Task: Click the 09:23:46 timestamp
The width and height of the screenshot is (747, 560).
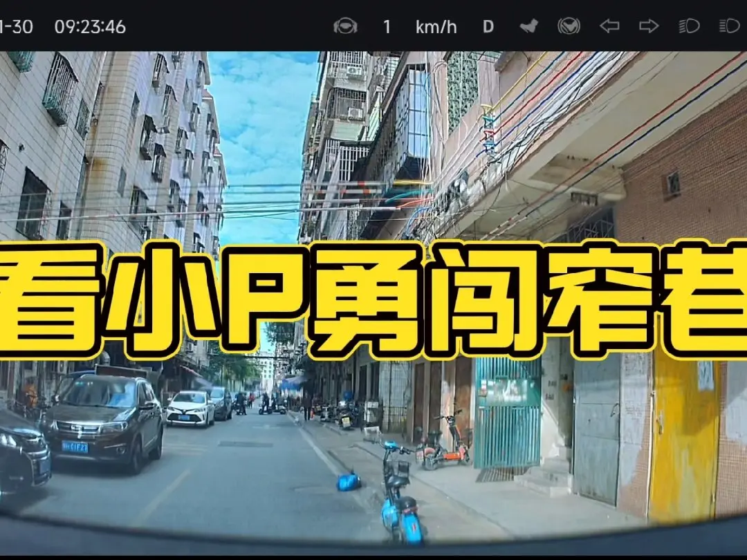Action: point(90,27)
